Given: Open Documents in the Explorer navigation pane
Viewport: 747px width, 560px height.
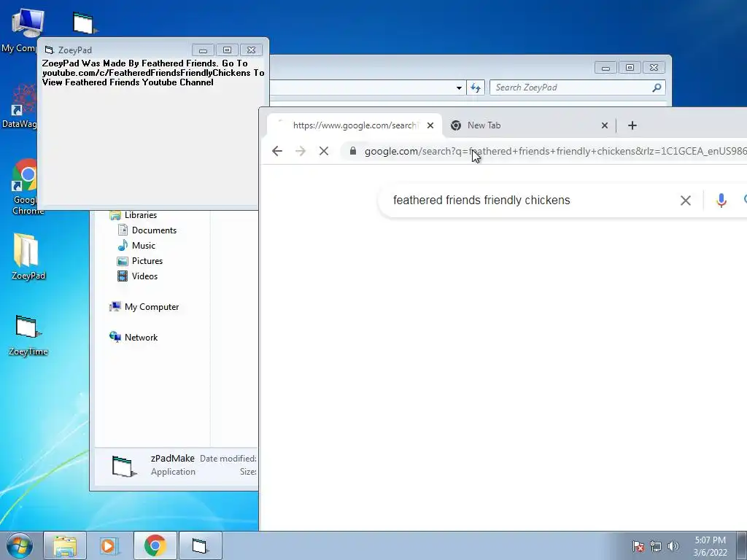Looking at the screenshot, I should tap(153, 230).
